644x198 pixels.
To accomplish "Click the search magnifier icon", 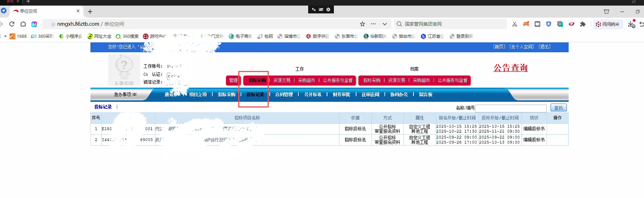I will (x=399, y=24).
